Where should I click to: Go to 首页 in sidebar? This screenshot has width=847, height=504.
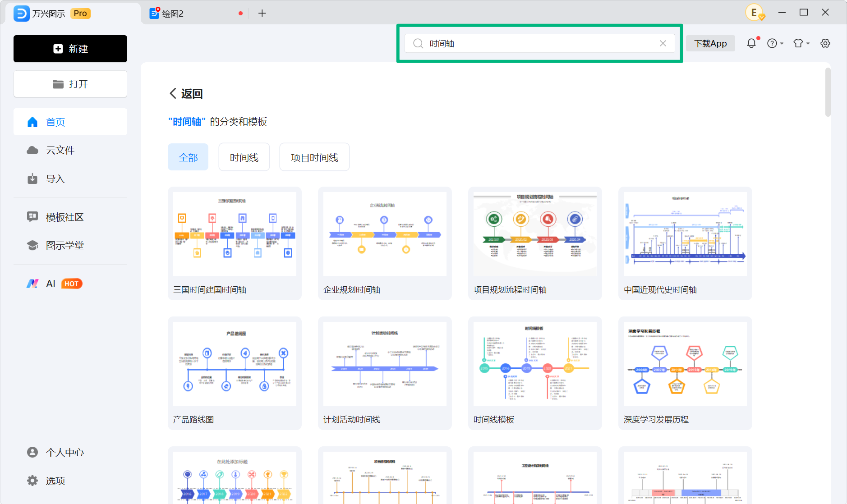[x=70, y=122]
